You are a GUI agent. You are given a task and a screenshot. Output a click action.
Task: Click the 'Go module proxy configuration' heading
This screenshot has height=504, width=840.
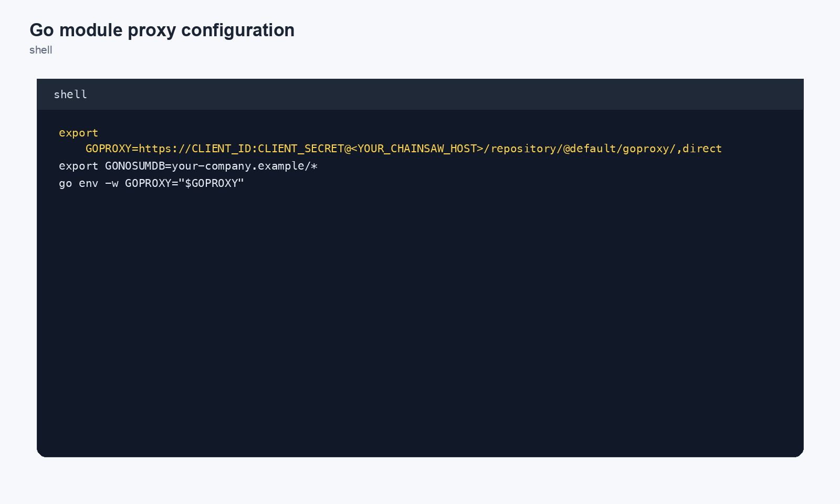click(162, 30)
